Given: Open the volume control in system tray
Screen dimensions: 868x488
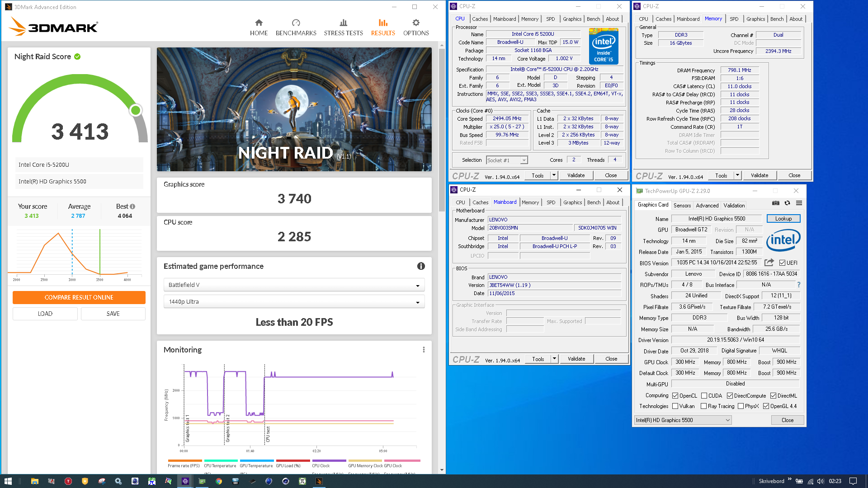Looking at the screenshot, I should click(x=821, y=481).
